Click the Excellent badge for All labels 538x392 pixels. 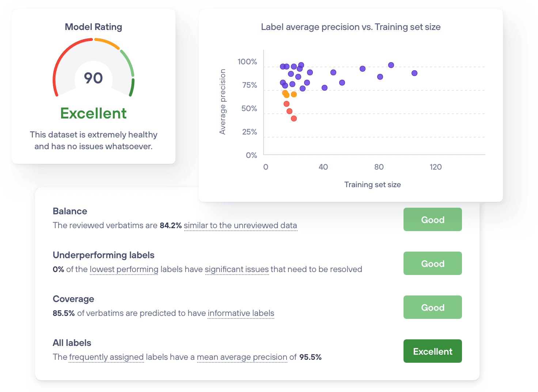click(432, 351)
